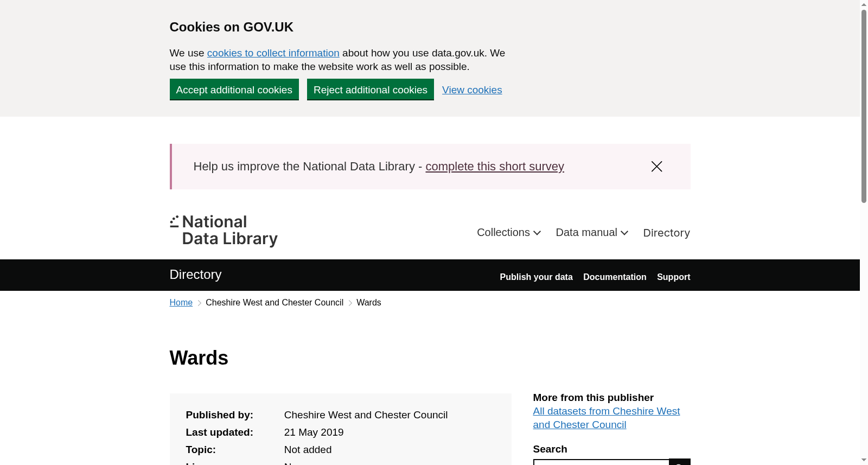Click the Wards page heading

[199, 358]
